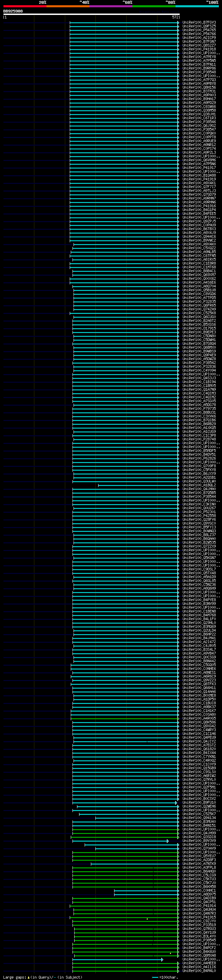
Task: Open hit UniRef100_Q9FSZ5
Action: click(x=199, y=26)
